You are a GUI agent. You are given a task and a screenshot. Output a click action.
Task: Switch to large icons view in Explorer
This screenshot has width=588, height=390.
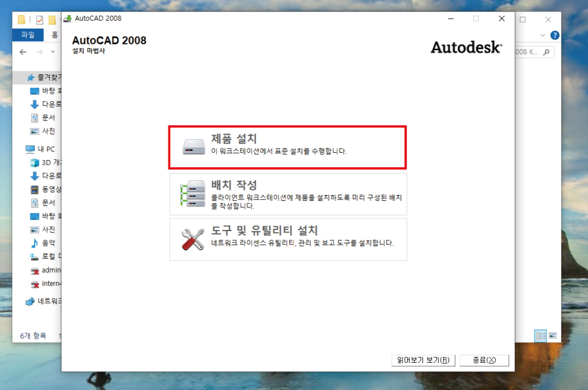point(553,336)
